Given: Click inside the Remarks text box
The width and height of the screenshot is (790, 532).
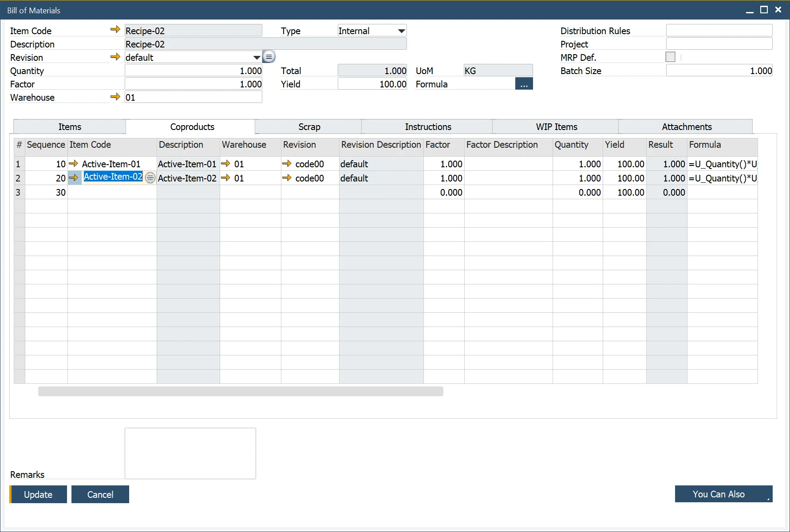Looking at the screenshot, I should tap(190, 453).
